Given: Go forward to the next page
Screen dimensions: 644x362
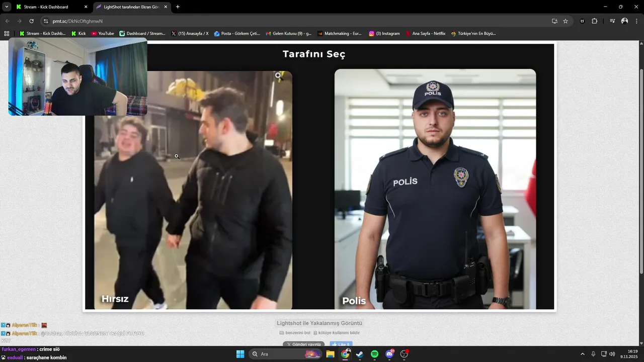Looking at the screenshot, I should click(x=19, y=21).
